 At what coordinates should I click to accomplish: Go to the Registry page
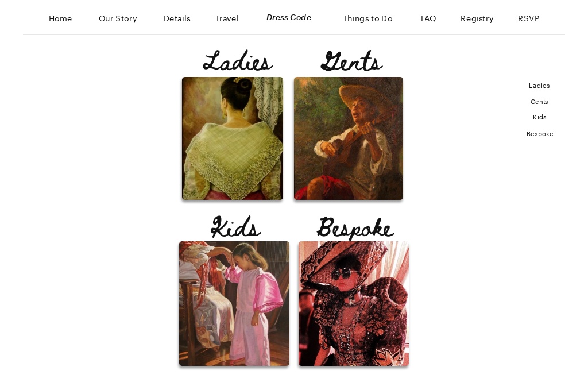point(477,18)
